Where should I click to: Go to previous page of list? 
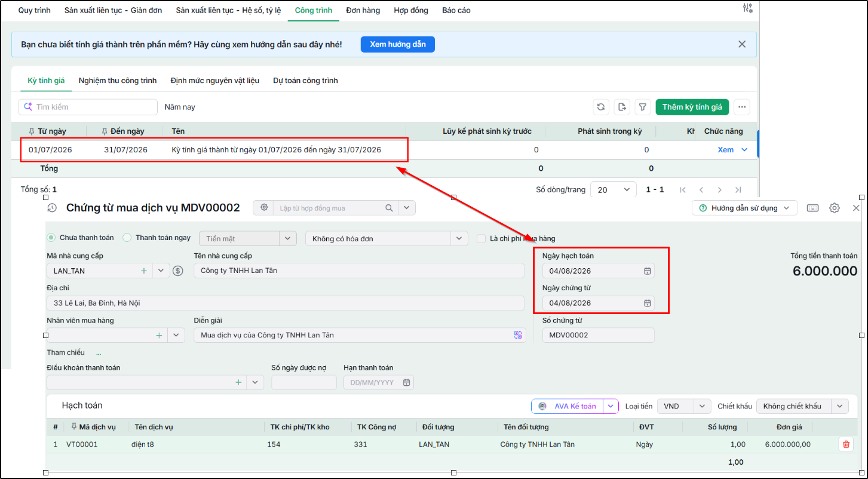point(701,190)
